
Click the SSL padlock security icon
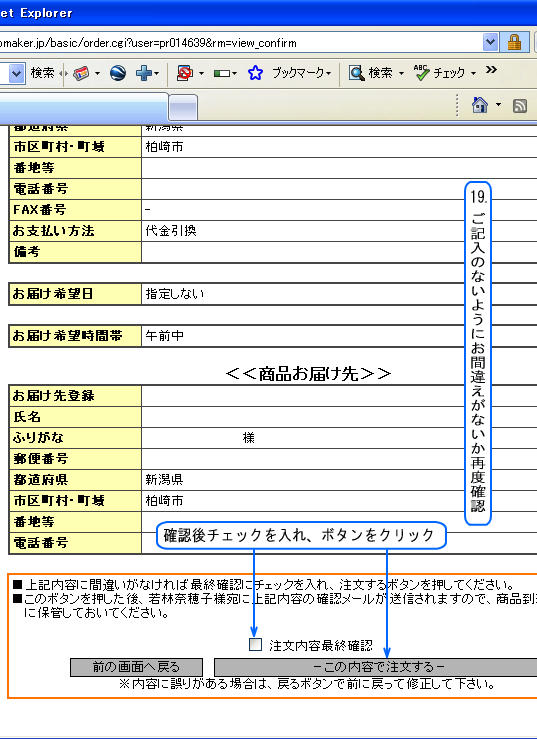pyautogui.click(x=514, y=43)
